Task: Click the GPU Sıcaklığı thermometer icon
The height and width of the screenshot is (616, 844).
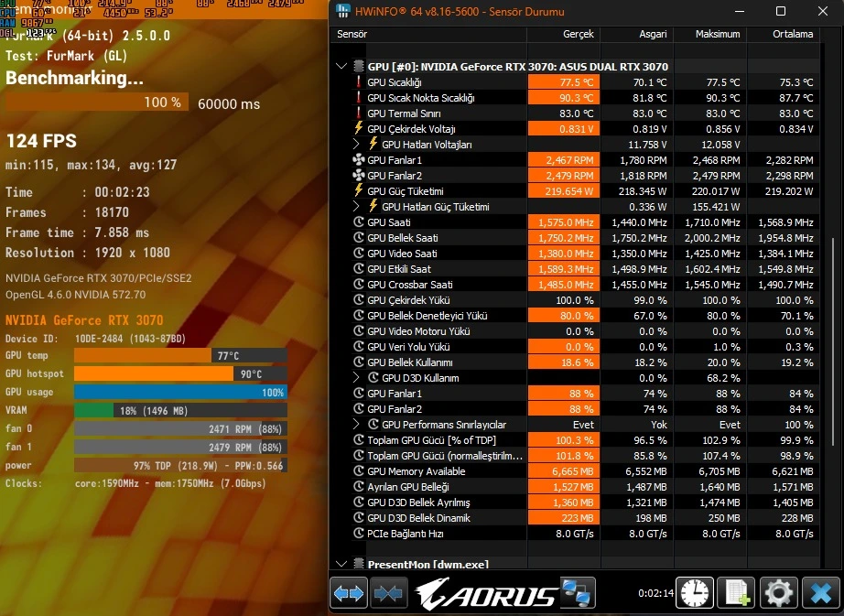Action: (359, 81)
